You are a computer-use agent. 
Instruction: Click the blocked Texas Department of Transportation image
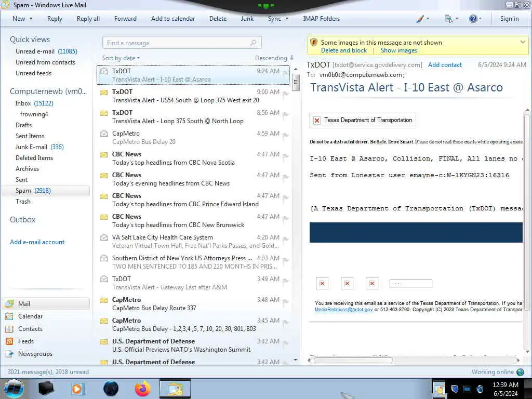[362, 120]
